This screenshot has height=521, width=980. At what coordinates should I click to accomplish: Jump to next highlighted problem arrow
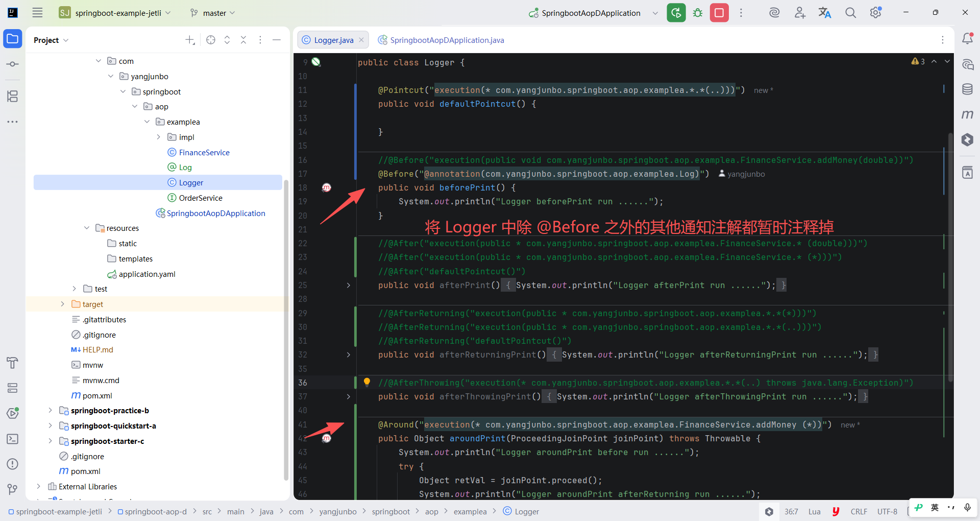947,61
